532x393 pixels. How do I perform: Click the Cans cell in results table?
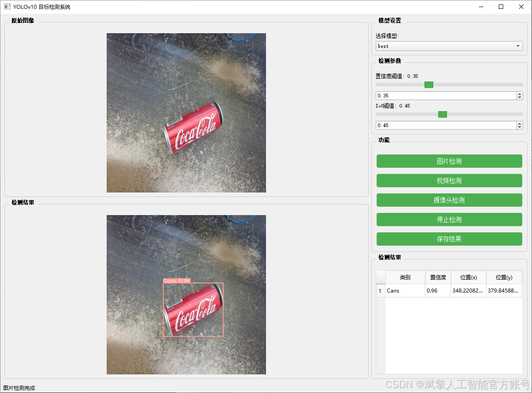coord(405,291)
